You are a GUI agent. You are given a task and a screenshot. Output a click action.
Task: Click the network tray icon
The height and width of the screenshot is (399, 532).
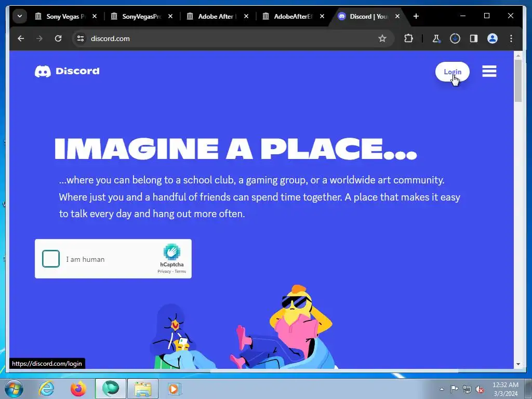[x=467, y=389]
